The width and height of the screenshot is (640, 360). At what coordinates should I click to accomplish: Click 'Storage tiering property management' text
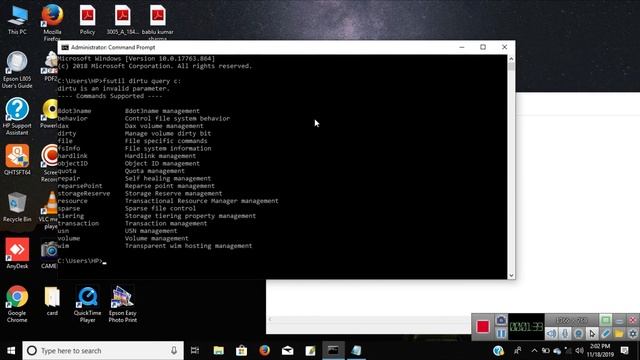[x=190, y=216]
